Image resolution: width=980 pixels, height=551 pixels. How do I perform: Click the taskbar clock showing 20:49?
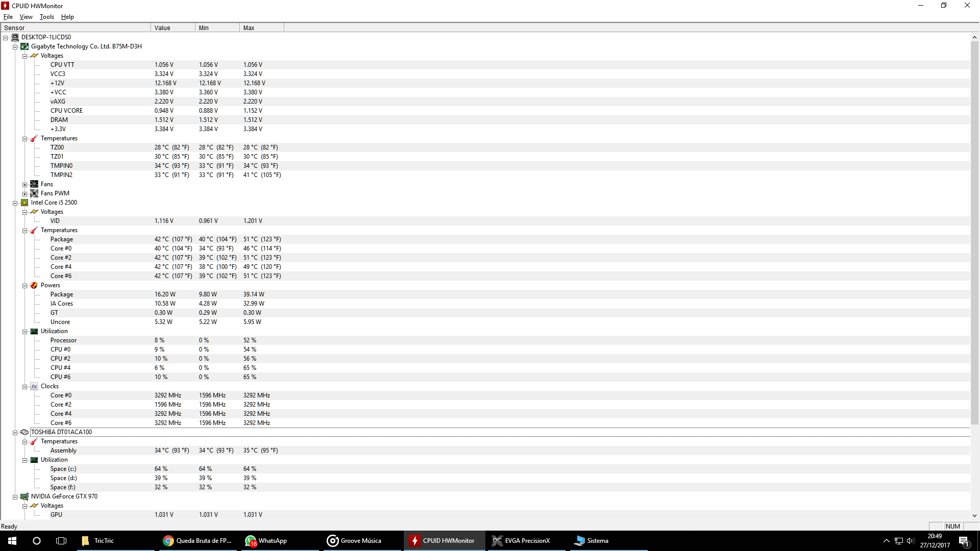[935, 541]
